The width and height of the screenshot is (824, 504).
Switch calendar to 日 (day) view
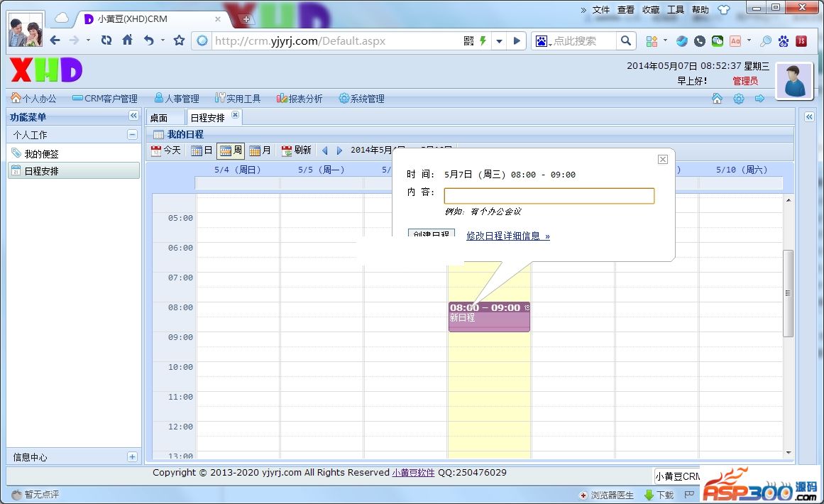click(202, 150)
